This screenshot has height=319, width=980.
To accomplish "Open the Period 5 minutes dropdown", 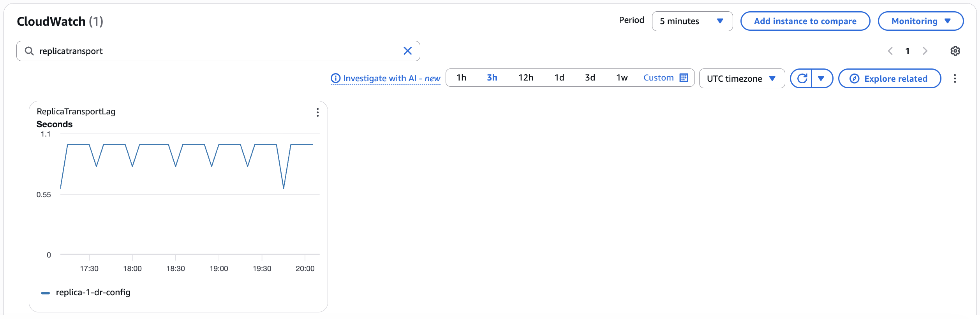I will coord(692,21).
